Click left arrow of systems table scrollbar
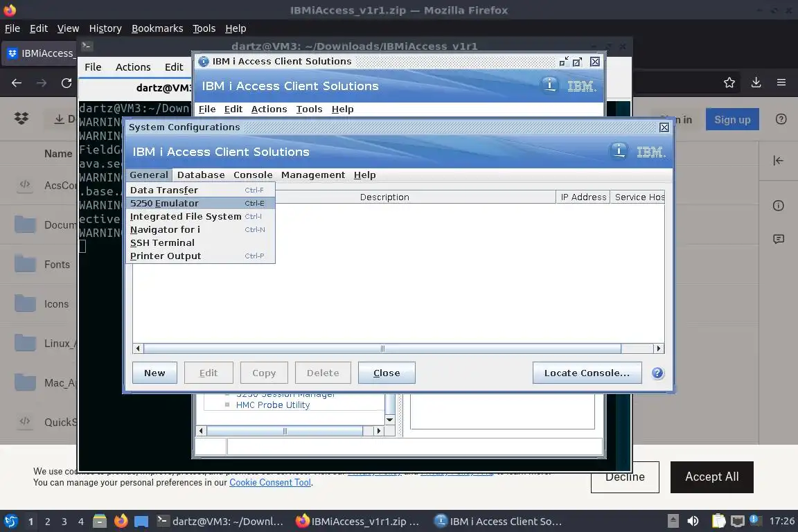This screenshot has height=532, width=798. tap(138, 348)
